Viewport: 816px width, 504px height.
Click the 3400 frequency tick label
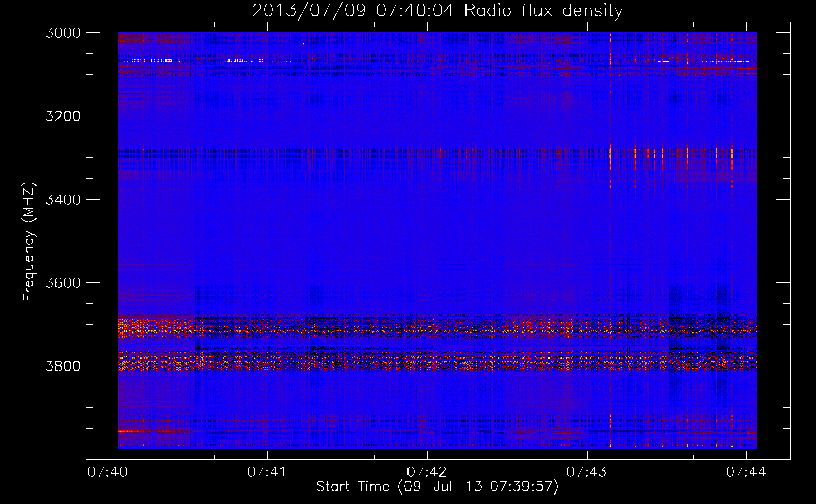(x=63, y=200)
